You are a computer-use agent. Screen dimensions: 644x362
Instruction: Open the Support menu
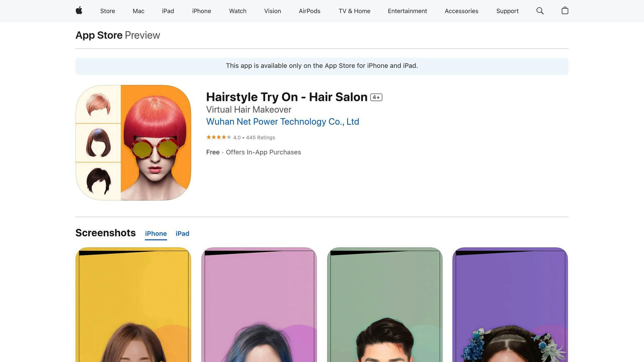[507, 11]
